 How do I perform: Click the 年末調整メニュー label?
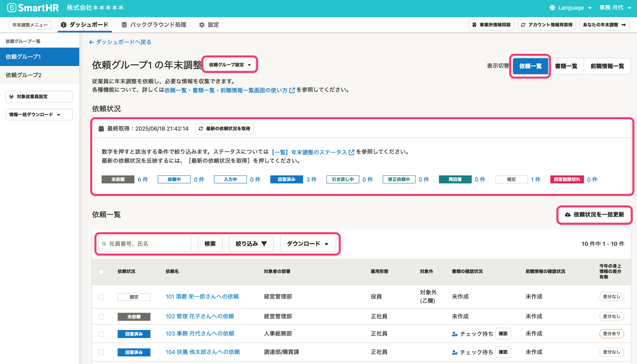click(30, 25)
